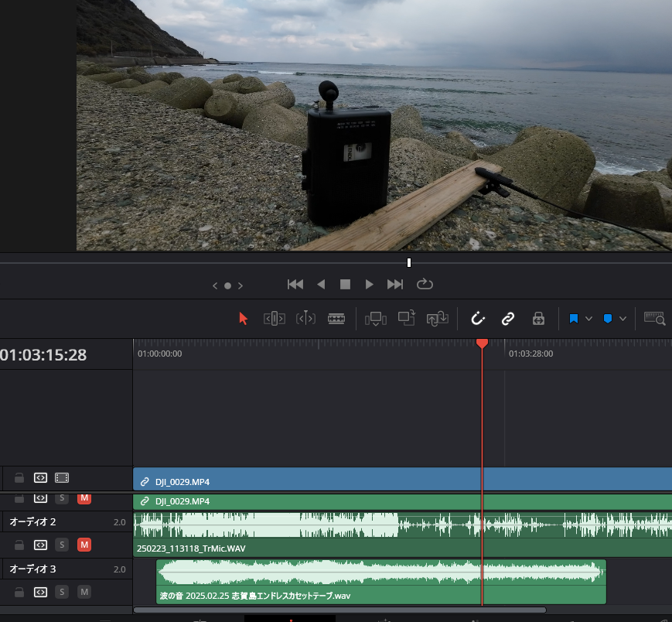Image resolution: width=672 pixels, height=622 pixels.
Task: Select the Blade Edit Mode tool
Action: [336, 319]
